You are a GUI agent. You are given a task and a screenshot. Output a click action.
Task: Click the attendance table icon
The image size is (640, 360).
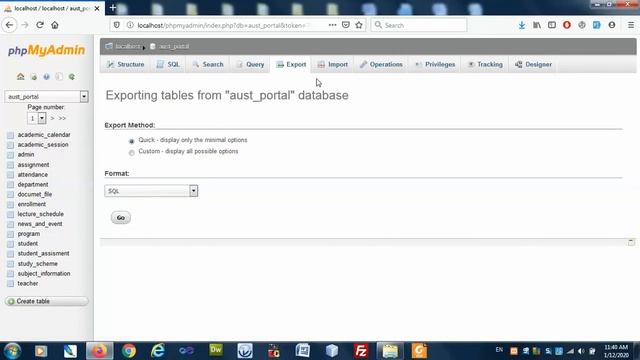click(x=11, y=175)
